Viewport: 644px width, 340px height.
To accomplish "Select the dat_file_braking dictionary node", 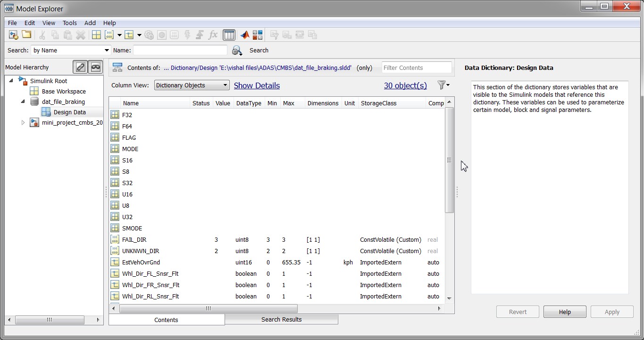I will [63, 102].
